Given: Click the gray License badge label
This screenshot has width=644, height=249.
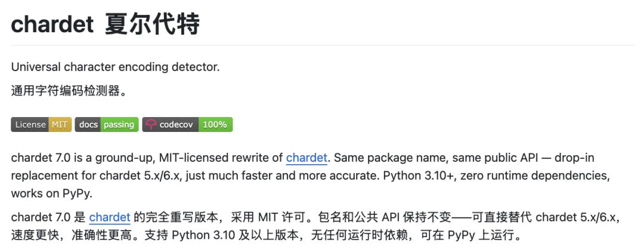Looking at the screenshot, I should tap(30, 125).
